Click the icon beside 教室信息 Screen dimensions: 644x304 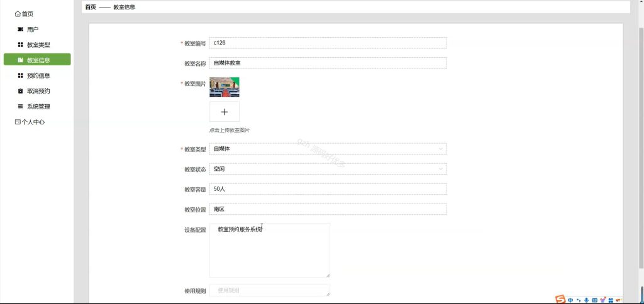[21, 60]
